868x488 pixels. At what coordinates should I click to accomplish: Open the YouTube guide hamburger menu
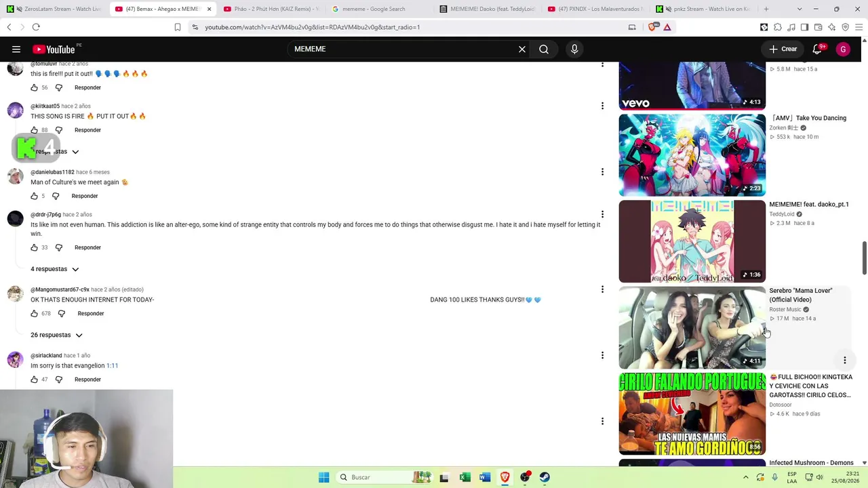[16, 49]
